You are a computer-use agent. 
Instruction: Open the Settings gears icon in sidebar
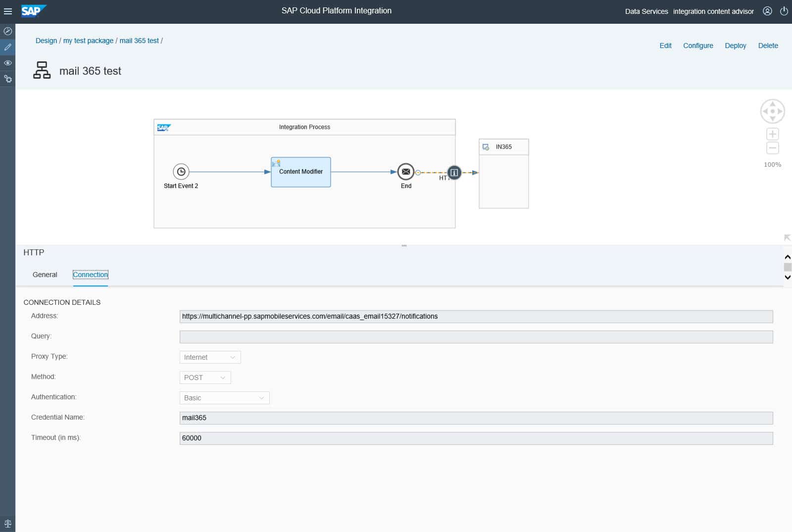tap(8, 79)
